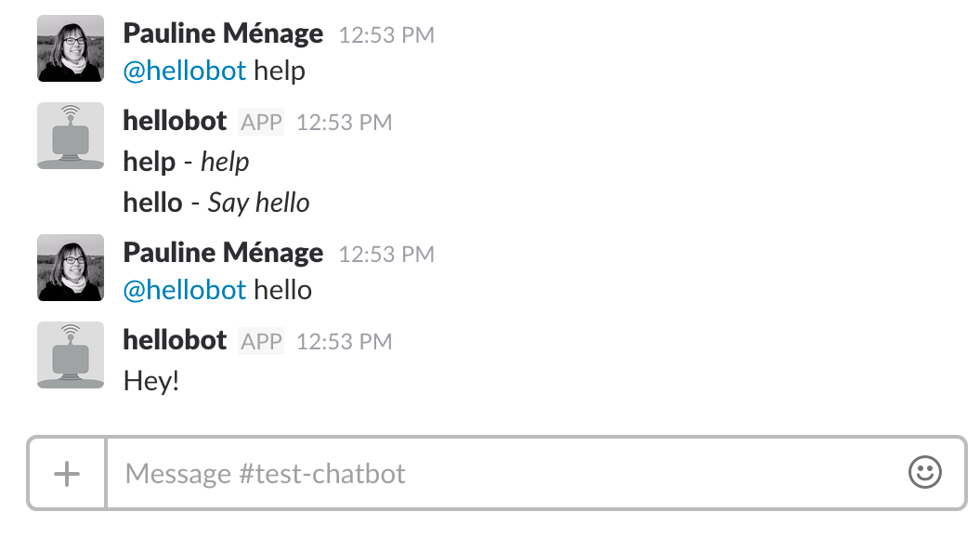The height and width of the screenshot is (538, 980).
Task: Click the hellobot name above the 'Hey!' reply
Action: pos(175,340)
